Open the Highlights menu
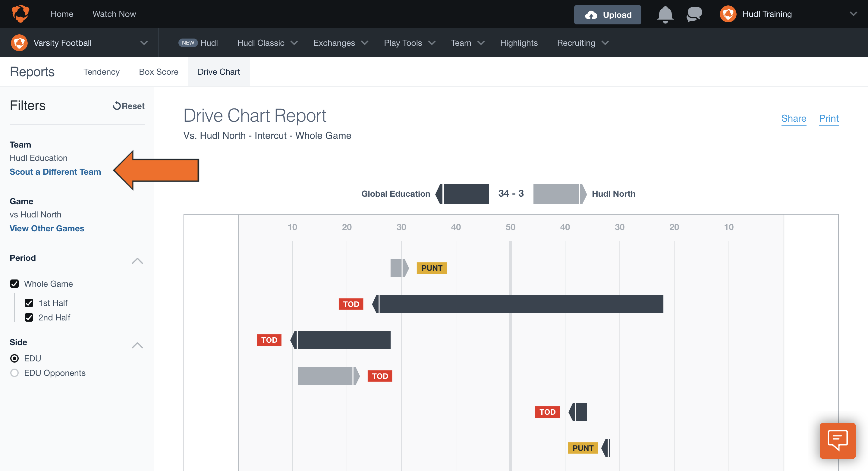Image resolution: width=868 pixels, height=471 pixels. pyautogui.click(x=519, y=42)
